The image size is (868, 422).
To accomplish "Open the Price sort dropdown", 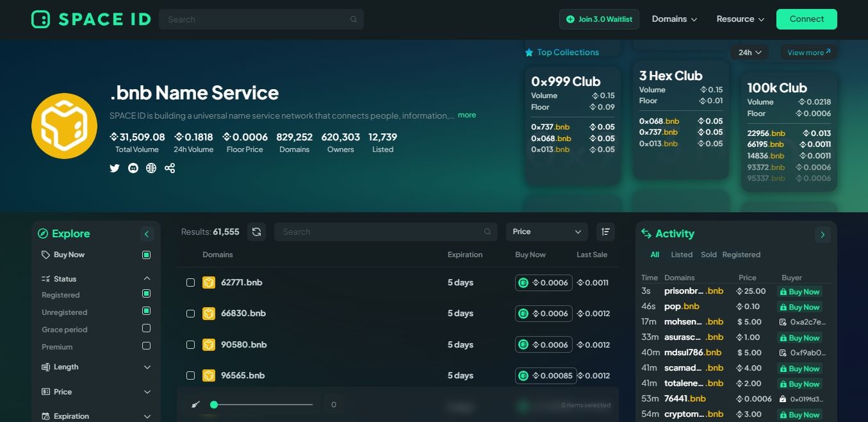I will [547, 232].
